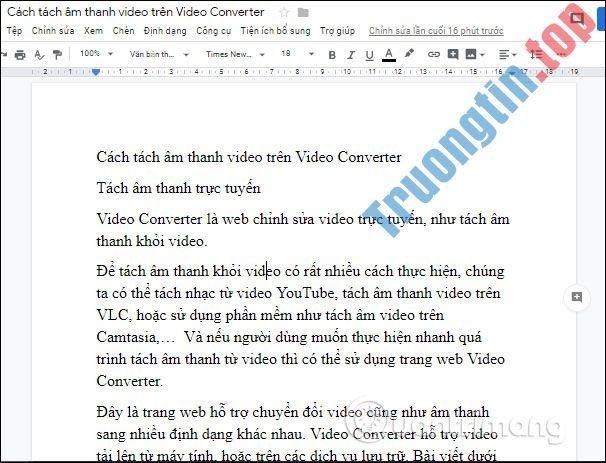Toggle Italic formatting

click(x=351, y=55)
